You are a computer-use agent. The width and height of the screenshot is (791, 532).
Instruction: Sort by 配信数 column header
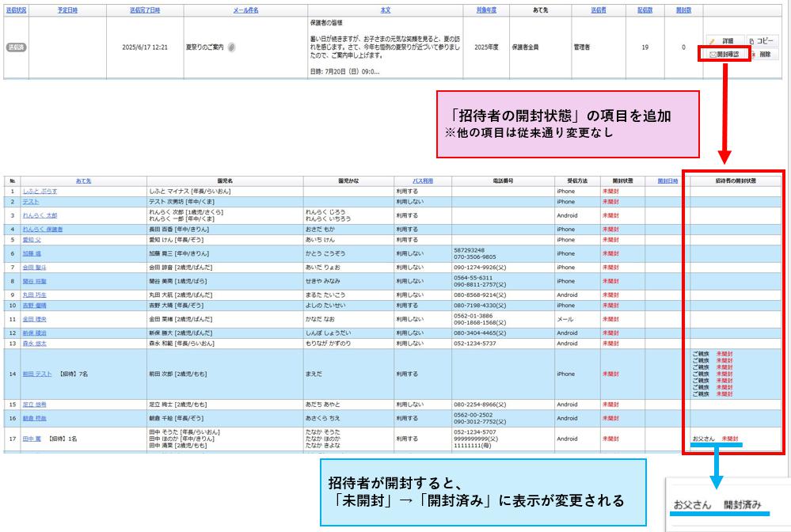coord(645,10)
